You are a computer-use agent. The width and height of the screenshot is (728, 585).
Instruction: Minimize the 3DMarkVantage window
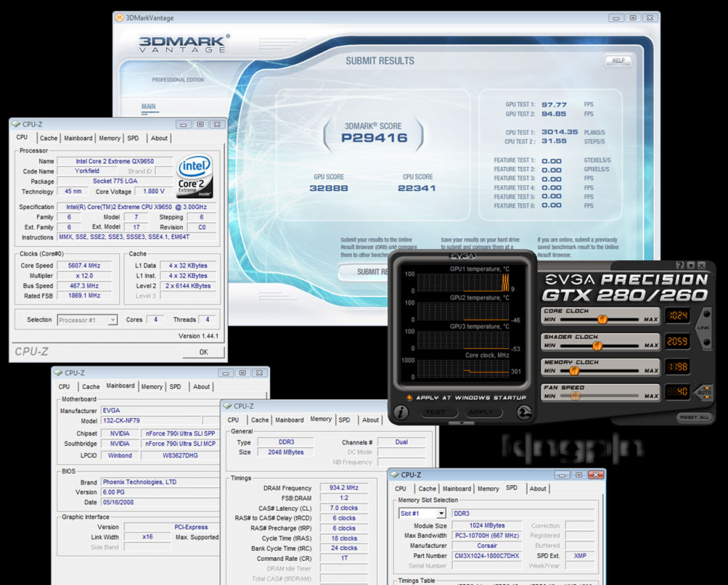(x=616, y=18)
